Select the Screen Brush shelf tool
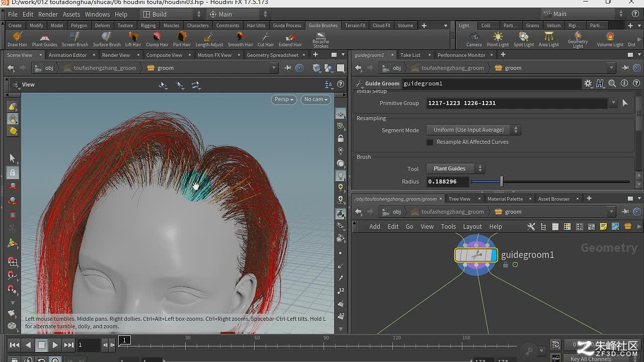This screenshot has width=644, height=362. [74, 39]
